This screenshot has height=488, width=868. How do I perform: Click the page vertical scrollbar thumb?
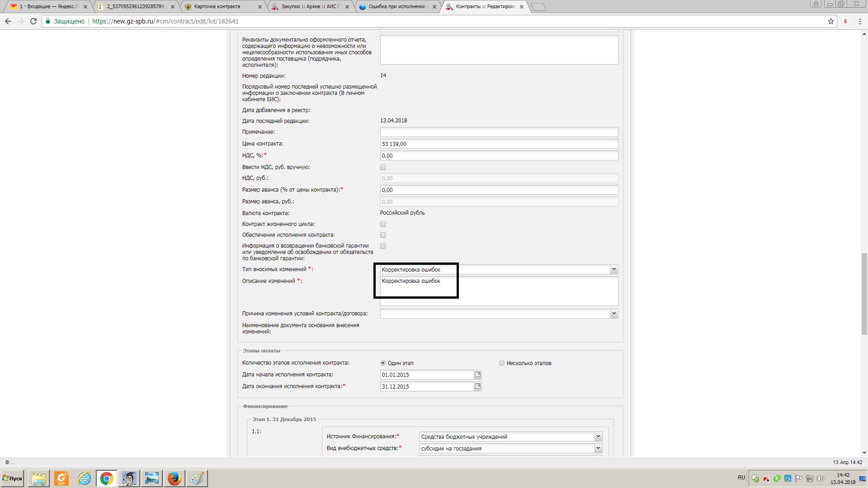864,294
